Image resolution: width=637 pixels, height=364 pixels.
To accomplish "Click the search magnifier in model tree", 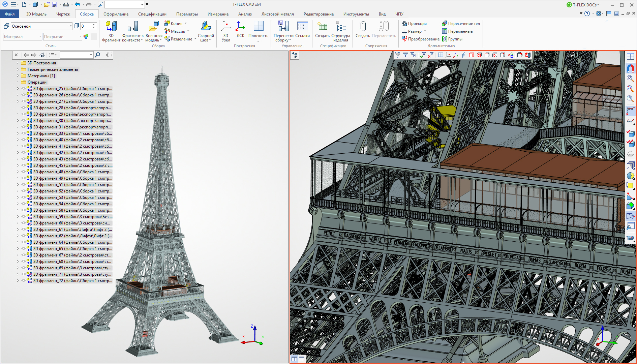I will click(97, 55).
